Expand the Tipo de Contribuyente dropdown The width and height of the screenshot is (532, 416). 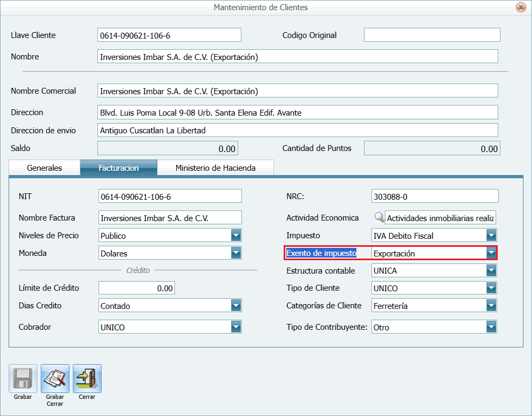click(x=491, y=327)
